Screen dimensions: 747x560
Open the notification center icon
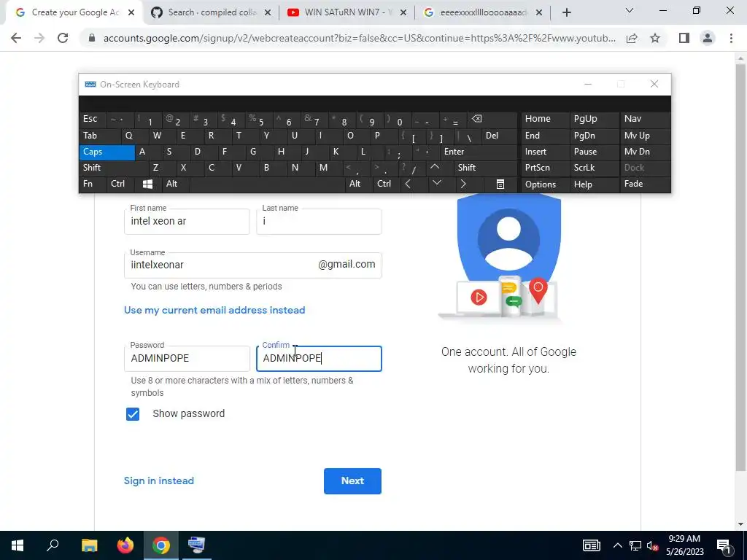tap(724, 546)
